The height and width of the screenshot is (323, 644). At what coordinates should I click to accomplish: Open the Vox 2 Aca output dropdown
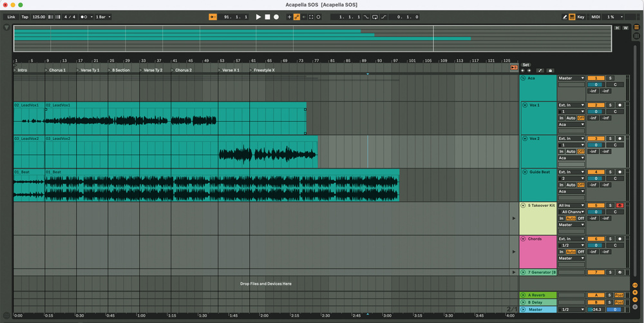coord(571,158)
